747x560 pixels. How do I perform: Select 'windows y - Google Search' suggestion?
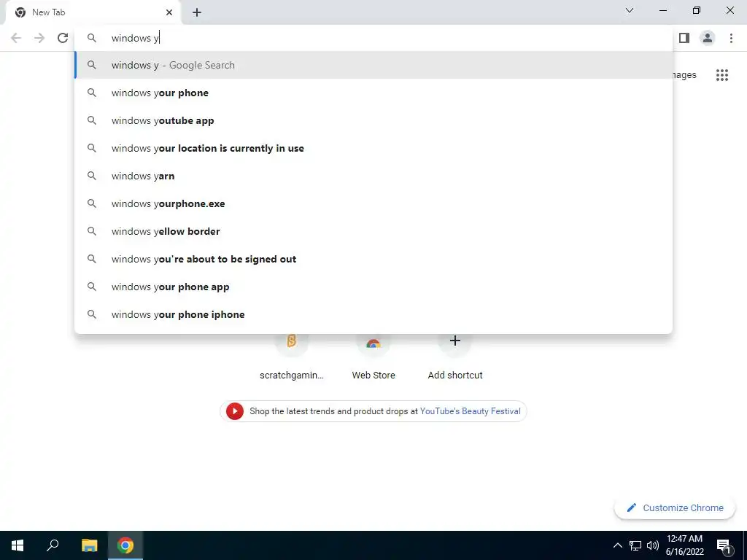point(373,65)
